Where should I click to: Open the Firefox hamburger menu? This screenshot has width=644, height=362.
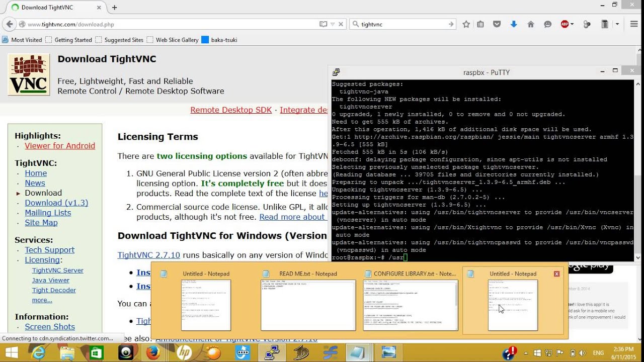coord(634,24)
